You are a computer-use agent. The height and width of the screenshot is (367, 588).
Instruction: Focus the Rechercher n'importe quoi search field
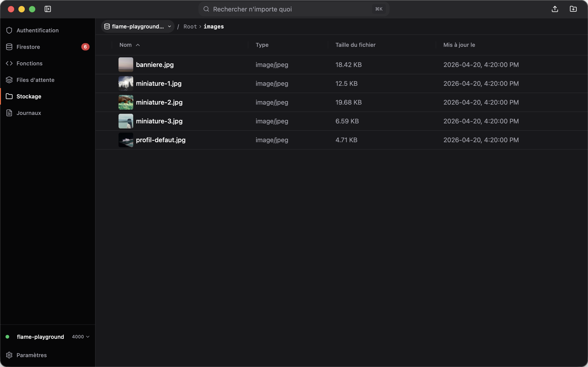coord(294,9)
